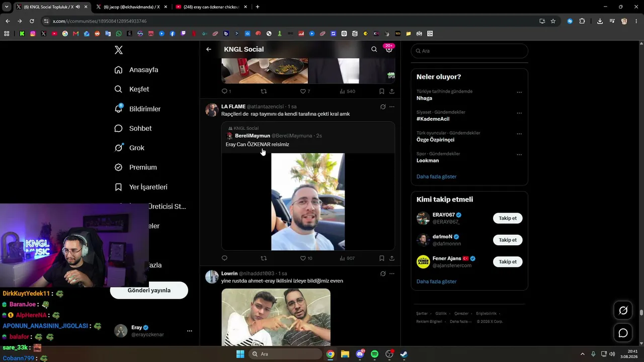The height and width of the screenshot is (362, 644).
Task: Open the Nhaga trending topic
Action: pyautogui.click(x=424, y=98)
